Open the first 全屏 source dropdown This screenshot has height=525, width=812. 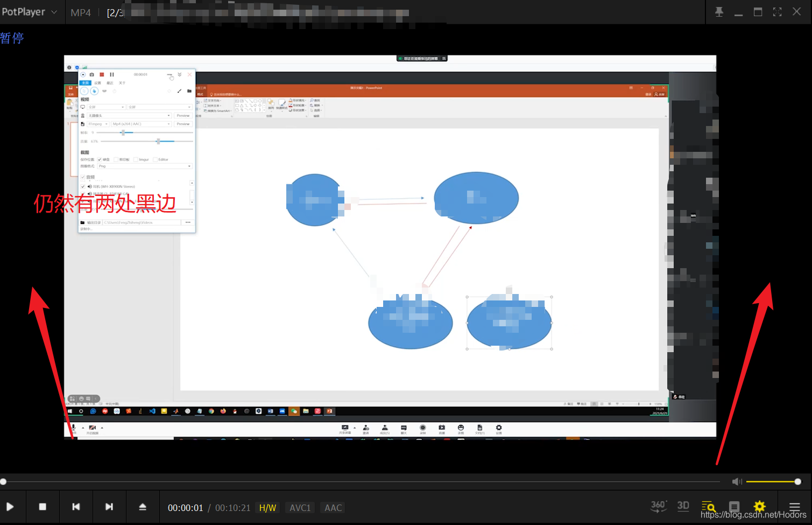[x=106, y=107]
